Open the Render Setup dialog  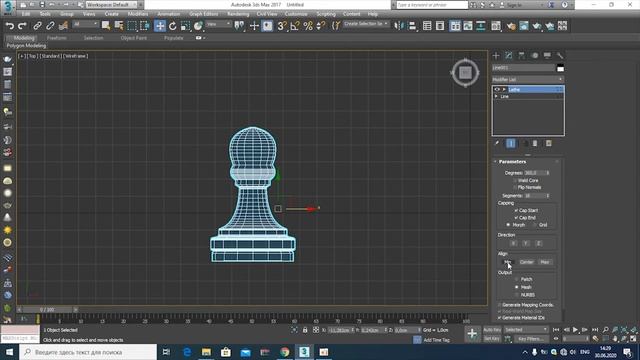click(x=511, y=26)
